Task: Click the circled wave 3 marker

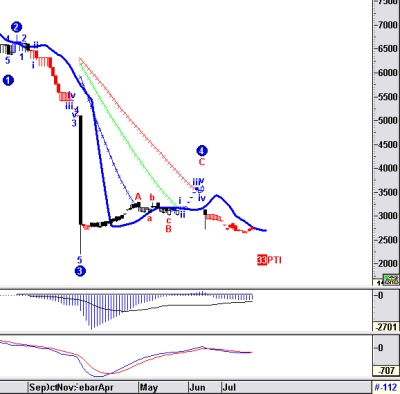Action: (x=80, y=271)
